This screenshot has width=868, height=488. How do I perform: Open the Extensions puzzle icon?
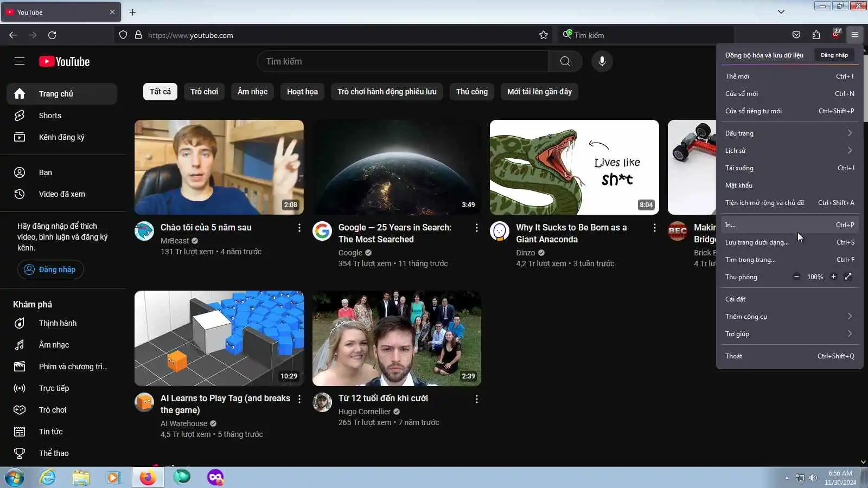(816, 35)
